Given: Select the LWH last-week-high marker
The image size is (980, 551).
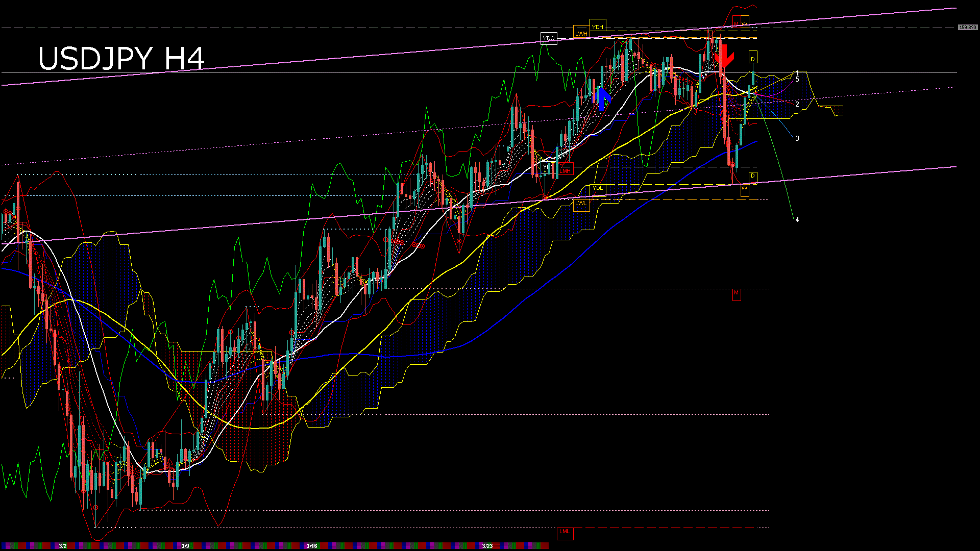Looking at the screenshot, I should pos(581,34).
